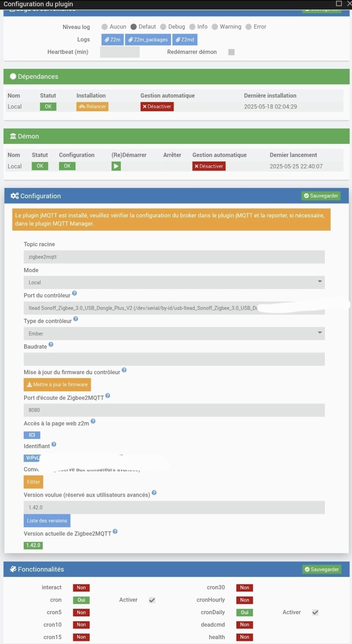Viewport: 352px width, 644px height.
Task: Open help icon for Port d'écoute de Zigbee2MQTT
Action: click(108, 395)
